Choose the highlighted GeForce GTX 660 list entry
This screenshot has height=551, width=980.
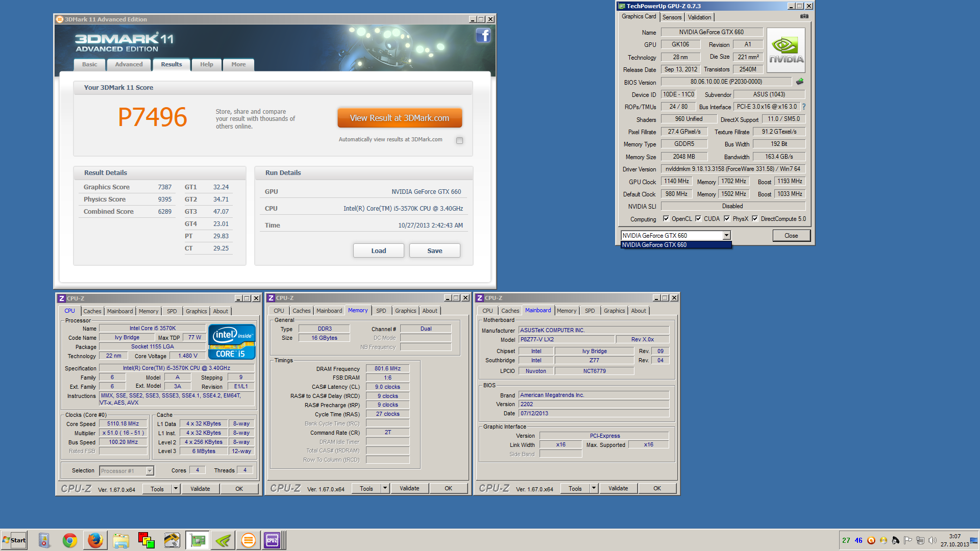click(x=676, y=245)
